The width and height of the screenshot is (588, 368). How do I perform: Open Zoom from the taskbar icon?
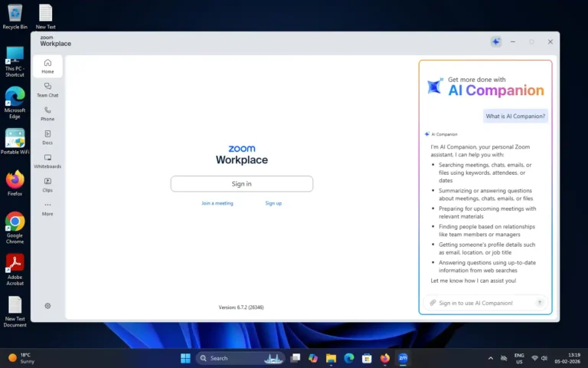pos(403,358)
